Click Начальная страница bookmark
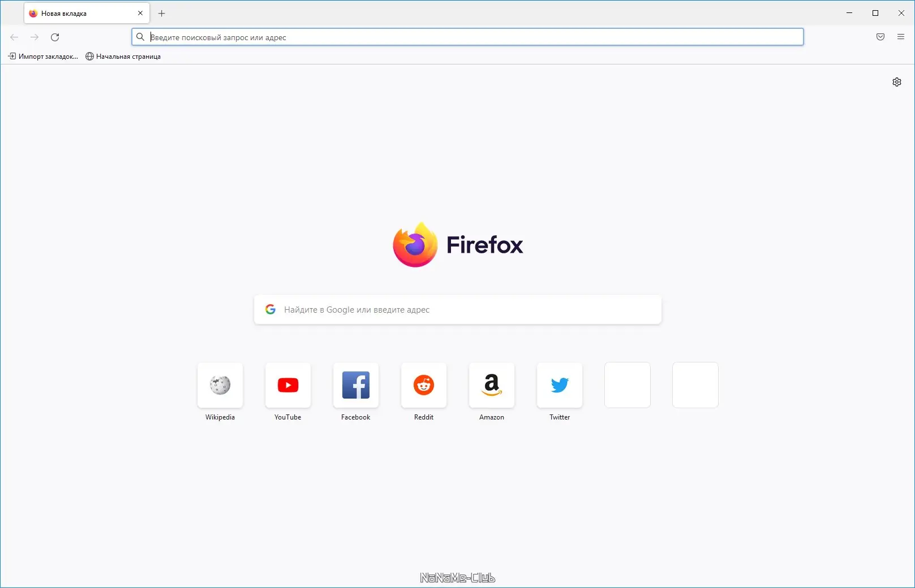 coord(123,56)
